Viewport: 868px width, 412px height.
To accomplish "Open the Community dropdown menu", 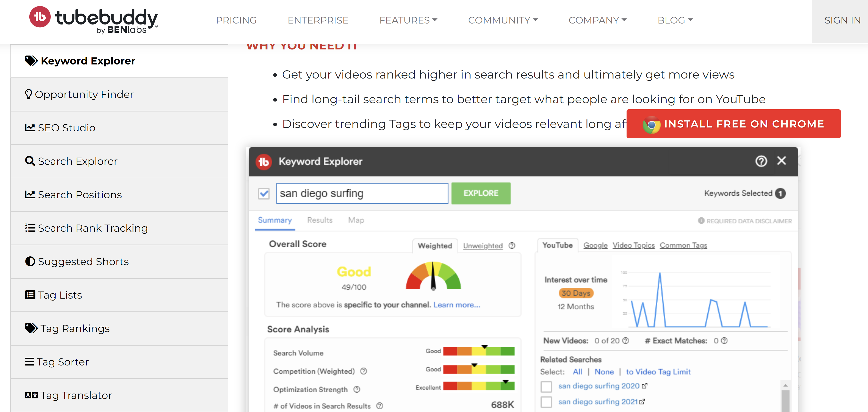I will tap(502, 20).
